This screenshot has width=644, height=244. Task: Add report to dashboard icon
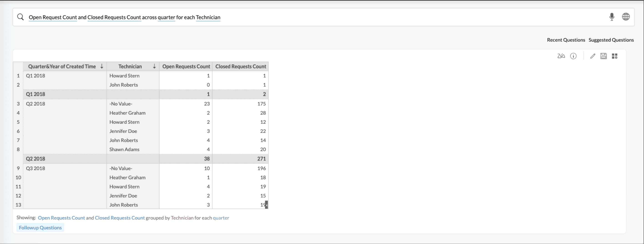click(615, 56)
